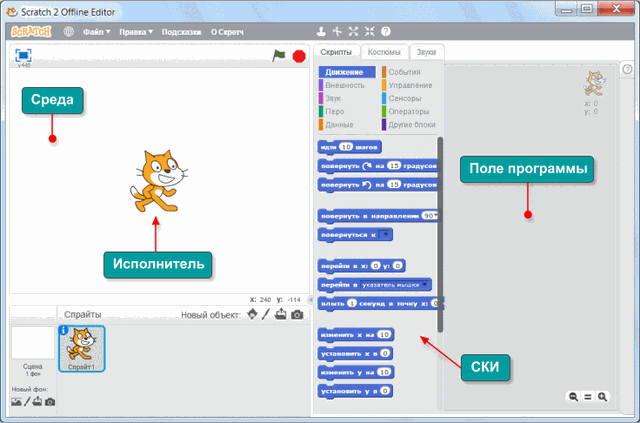This screenshot has width=640, height=423.
Task: Choose new sprite from library icon
Action: [x=253, y=314]
